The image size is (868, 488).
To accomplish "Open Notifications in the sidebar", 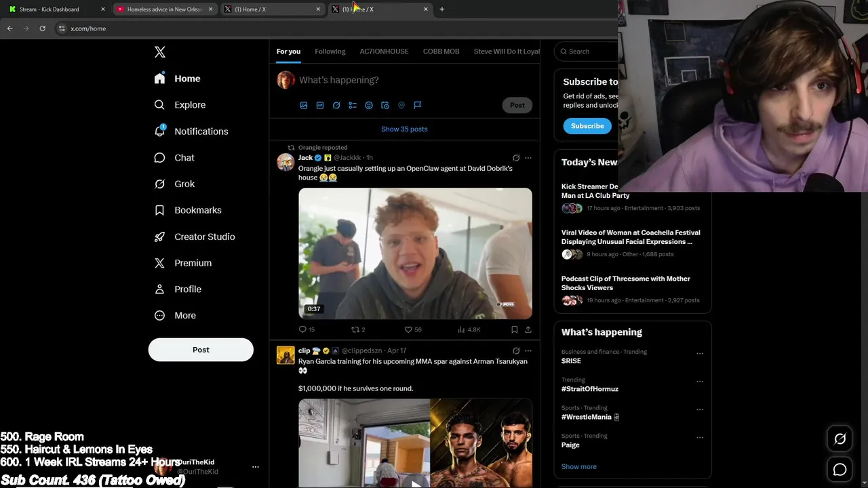I will point(191,131).
